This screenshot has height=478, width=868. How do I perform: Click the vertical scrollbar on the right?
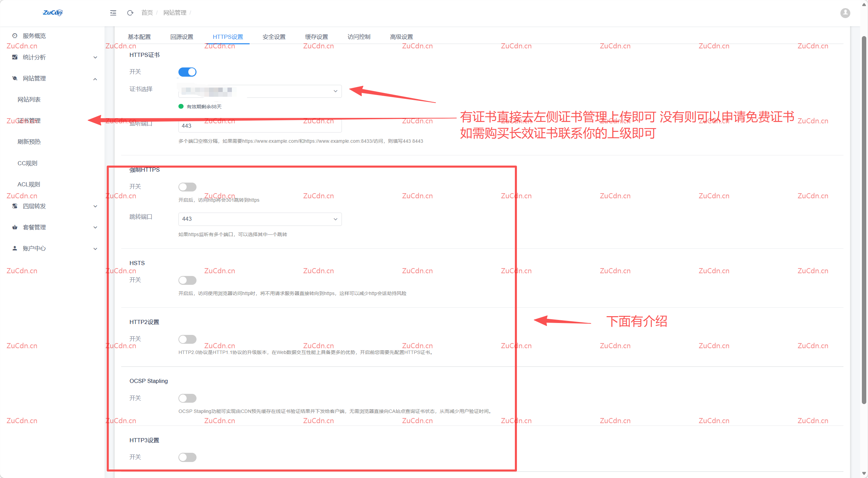pos(864,221)
